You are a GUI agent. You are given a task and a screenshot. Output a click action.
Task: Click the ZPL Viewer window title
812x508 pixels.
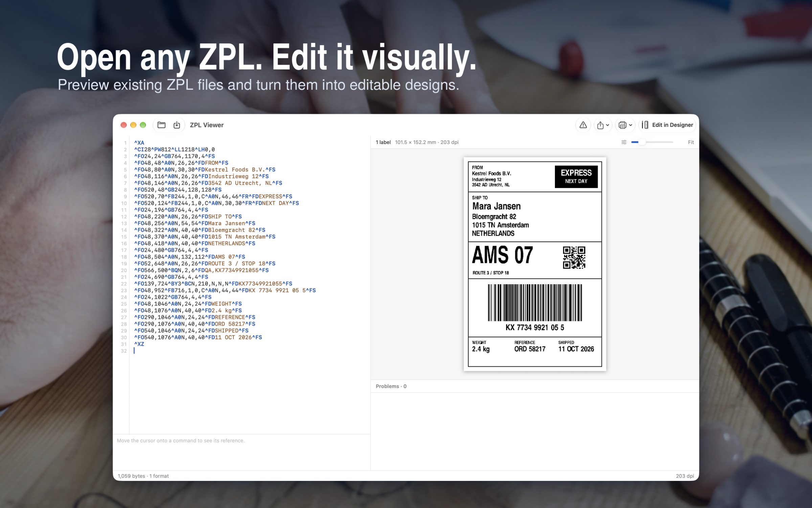point(207,125)
